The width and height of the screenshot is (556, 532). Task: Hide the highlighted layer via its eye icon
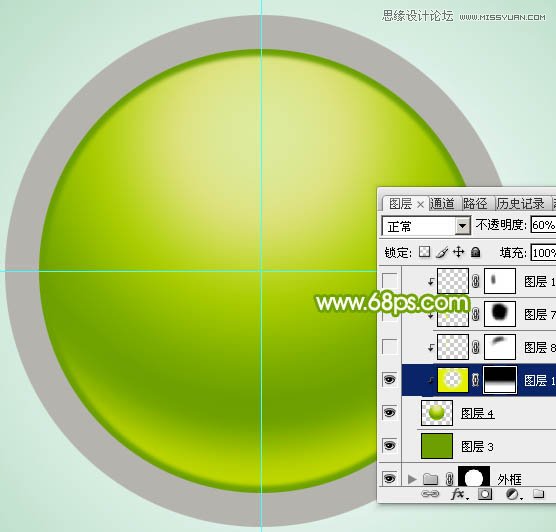(x=390, y=380)
